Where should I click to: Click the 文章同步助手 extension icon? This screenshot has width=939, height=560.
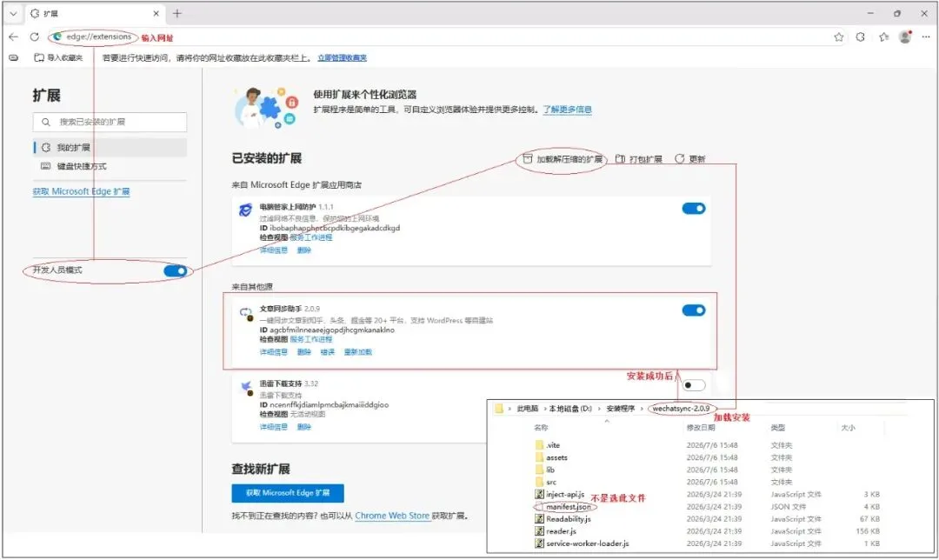(245, 313)
